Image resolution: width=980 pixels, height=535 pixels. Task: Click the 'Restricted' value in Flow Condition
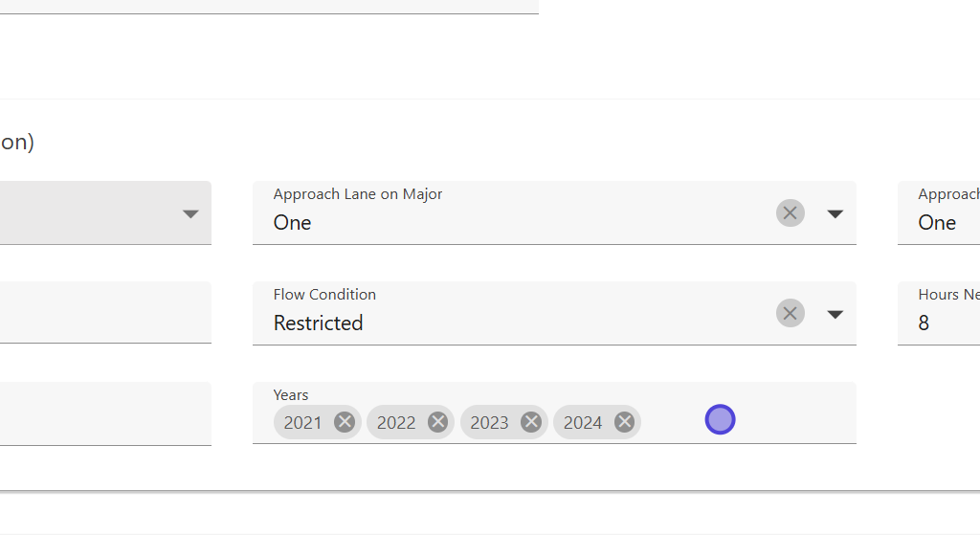click(319, 323)
